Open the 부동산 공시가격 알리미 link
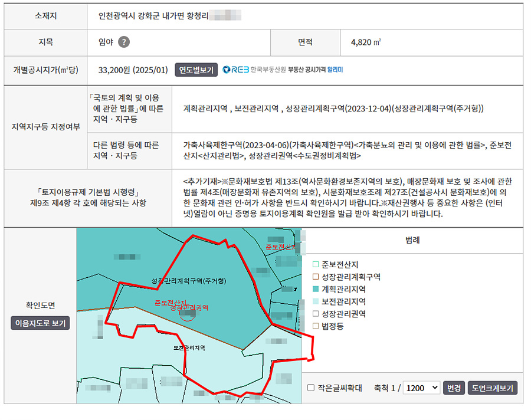The image size is (531, 420). click(315, 70)
